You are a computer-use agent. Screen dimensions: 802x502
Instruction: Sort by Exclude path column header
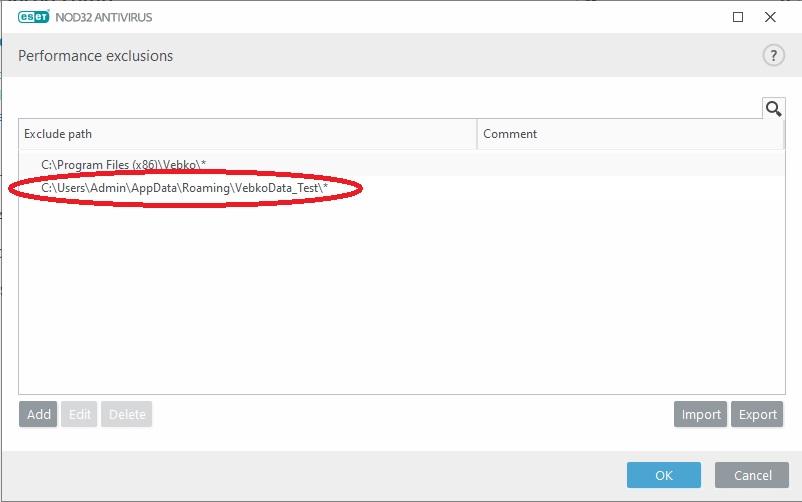[247, 134]
